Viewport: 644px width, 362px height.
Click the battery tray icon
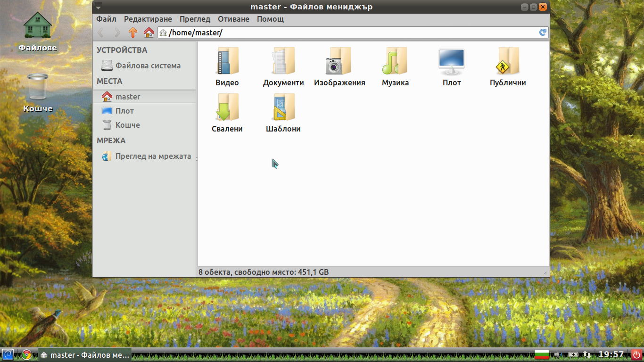point(573,354)
